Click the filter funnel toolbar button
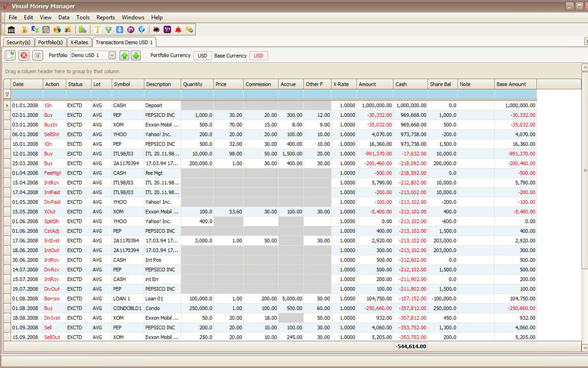The width and height of the screenshot is (588, 368). click(37, 56)
